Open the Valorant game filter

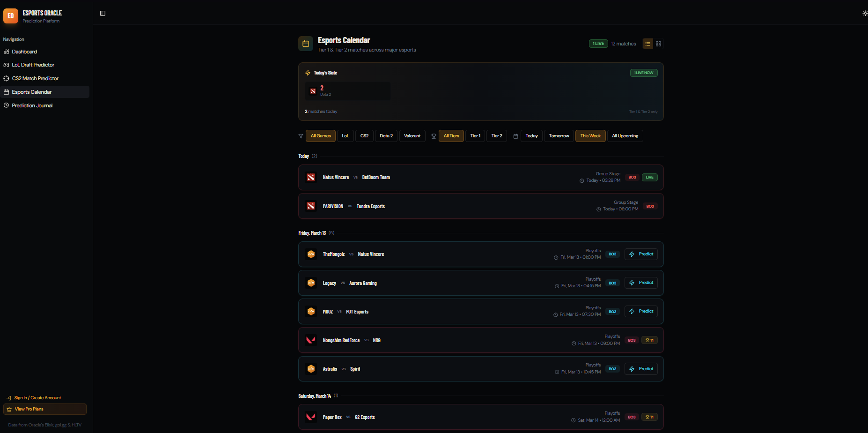412,136
